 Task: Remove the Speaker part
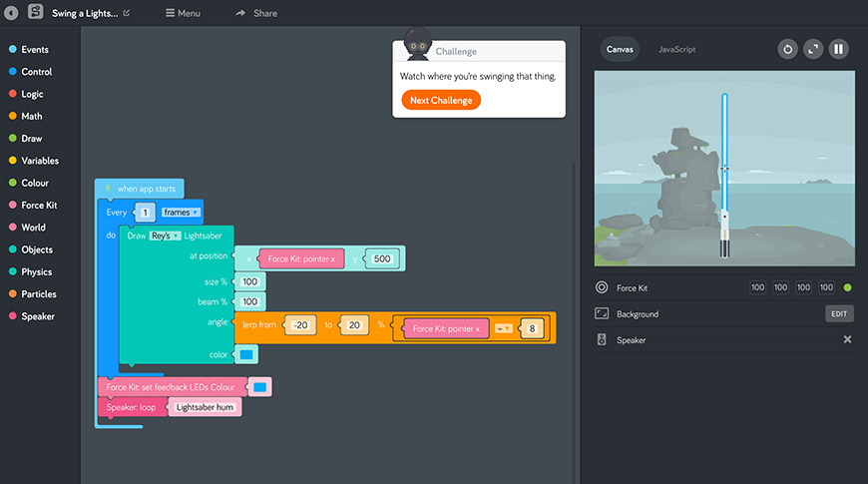coord(847,339)
